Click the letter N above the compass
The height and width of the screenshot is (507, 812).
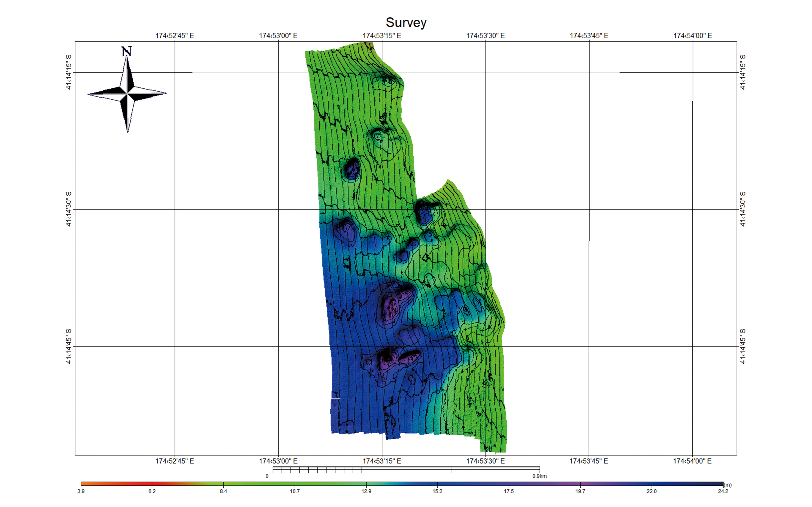126,51
